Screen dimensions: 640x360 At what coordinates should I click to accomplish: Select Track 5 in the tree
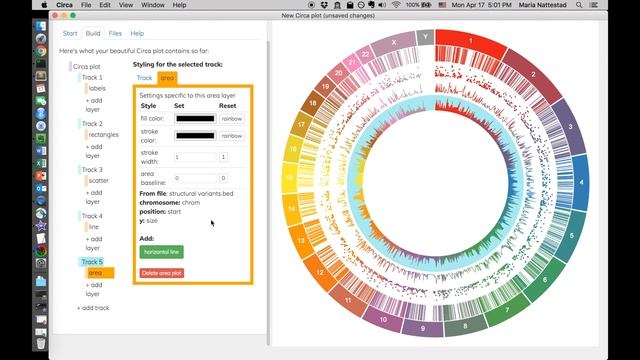(x=92, y=262)
